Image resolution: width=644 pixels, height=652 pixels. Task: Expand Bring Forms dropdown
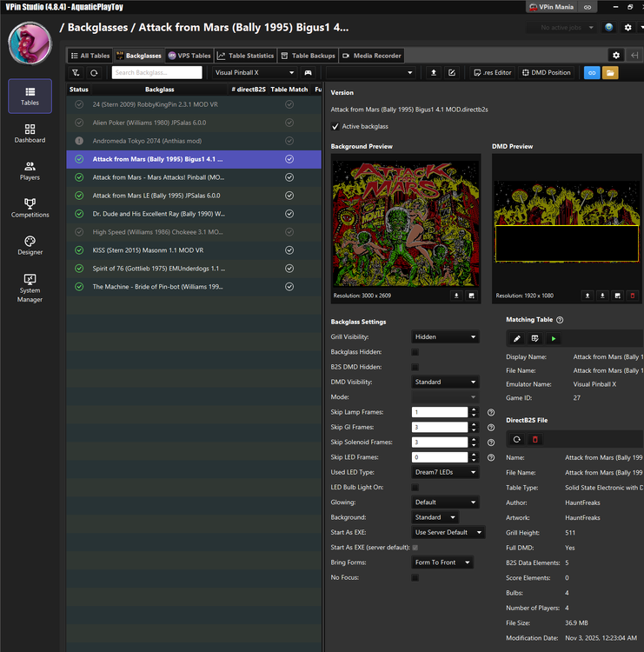(442, 562)
